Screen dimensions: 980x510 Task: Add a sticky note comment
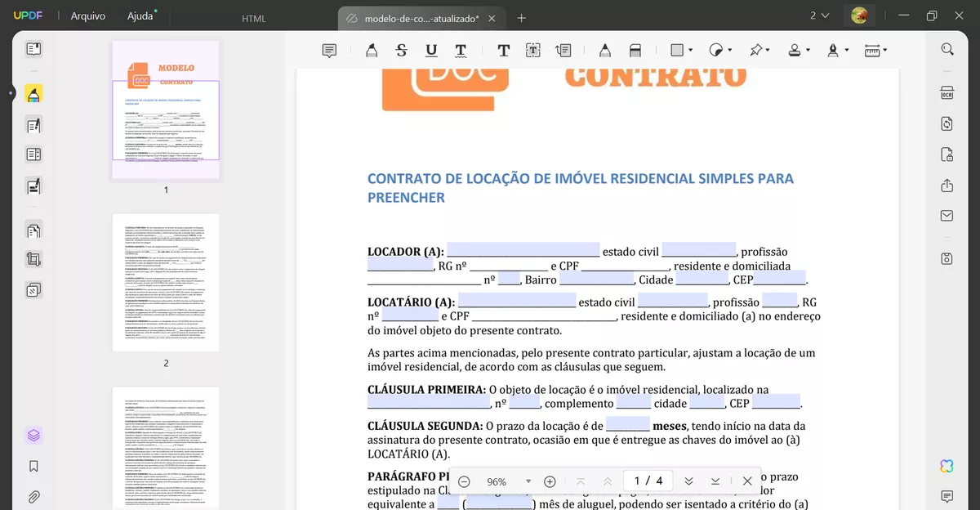pos(329,50)
